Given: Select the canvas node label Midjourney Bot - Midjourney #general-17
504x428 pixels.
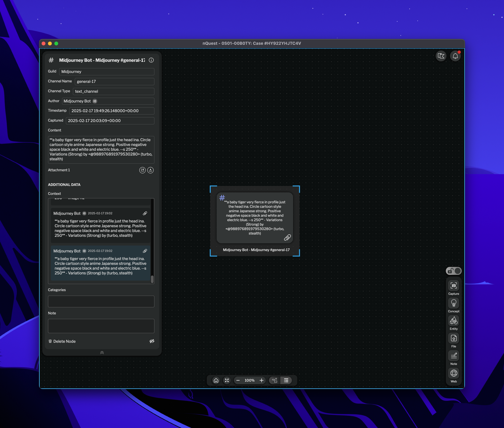Looking at the screenshot, I should [256, 250].
